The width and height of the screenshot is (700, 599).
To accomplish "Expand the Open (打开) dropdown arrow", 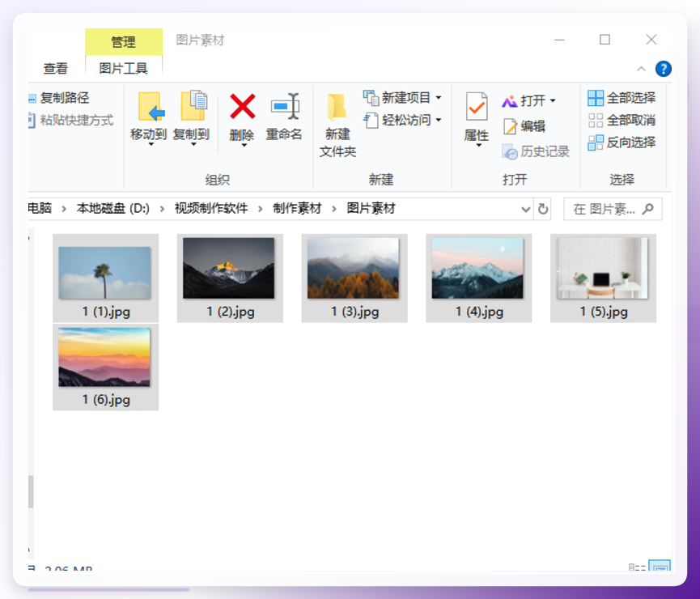I will (553, 101).
